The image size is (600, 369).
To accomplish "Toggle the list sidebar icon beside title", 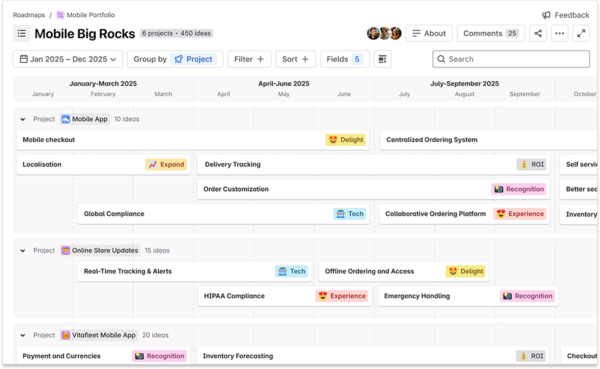I will point(21,33).
